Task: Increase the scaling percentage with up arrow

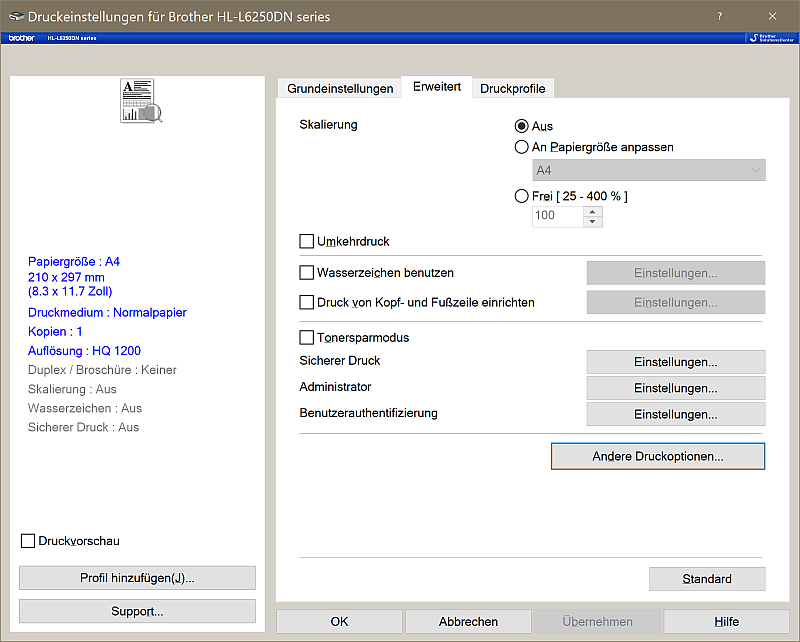Action: point(592,211)
